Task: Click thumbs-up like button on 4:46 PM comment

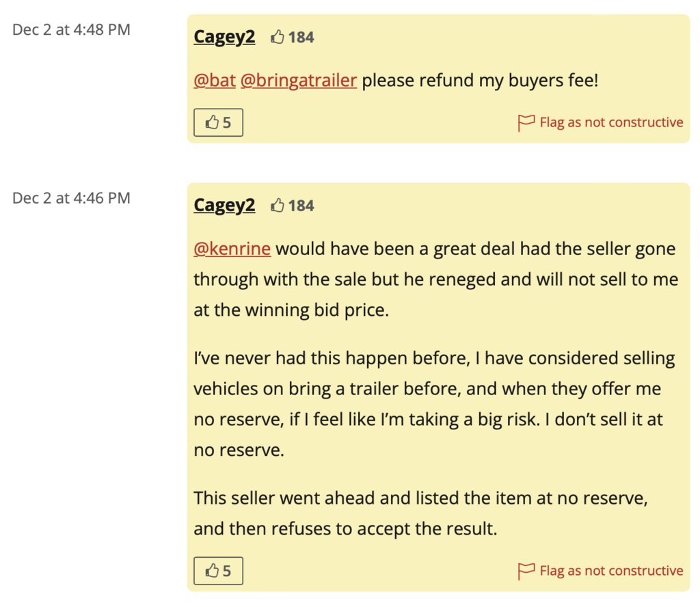Action: click(x=218, y=571)
